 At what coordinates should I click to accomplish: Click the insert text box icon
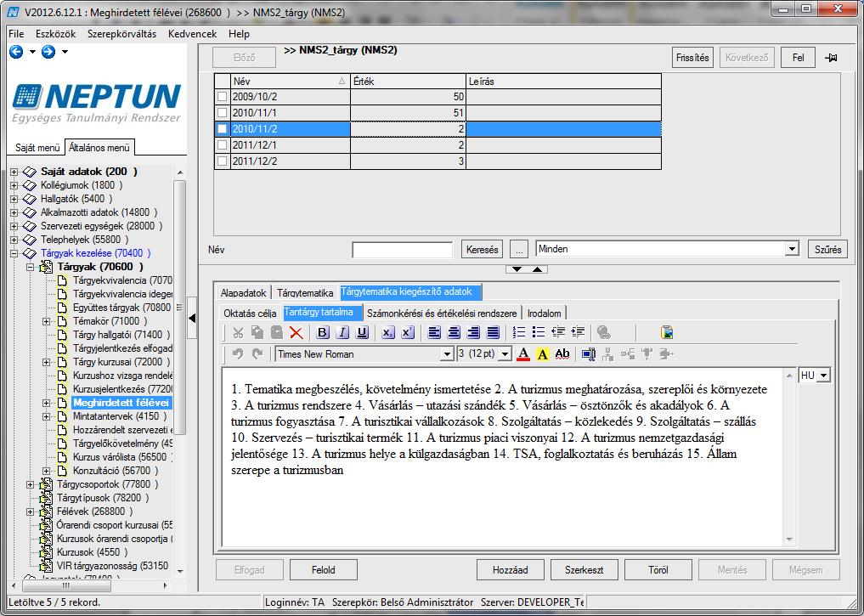(x=588, y=353)
